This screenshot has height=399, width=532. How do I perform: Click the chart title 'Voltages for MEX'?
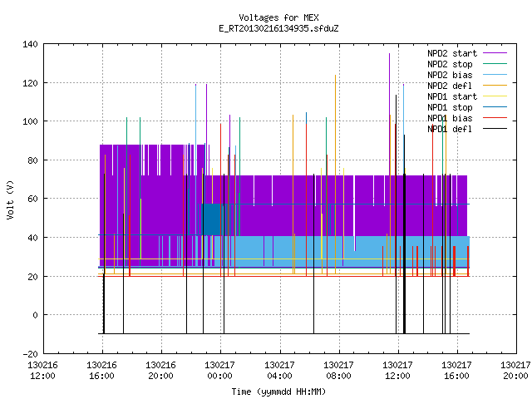(278, 17)
